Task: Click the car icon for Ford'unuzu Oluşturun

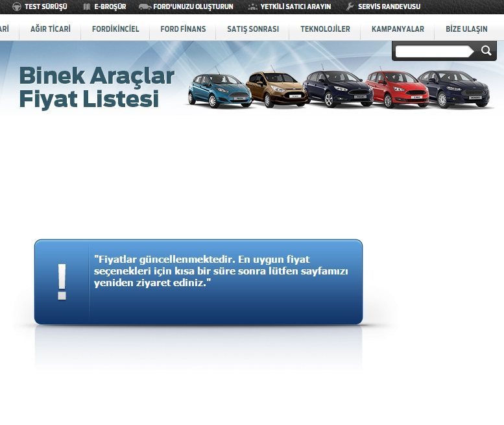Action: [145, 6]
